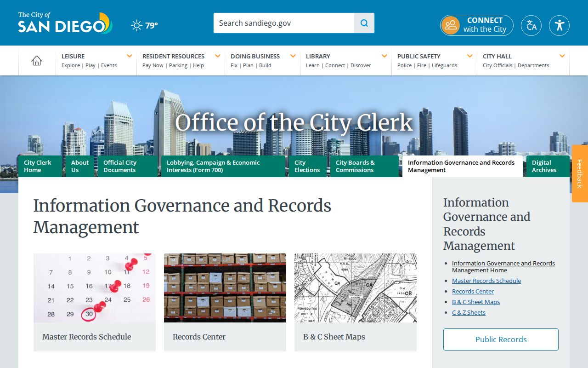Open sidebar B & C Sheet Maps link
588x368 pixels.
476,302
